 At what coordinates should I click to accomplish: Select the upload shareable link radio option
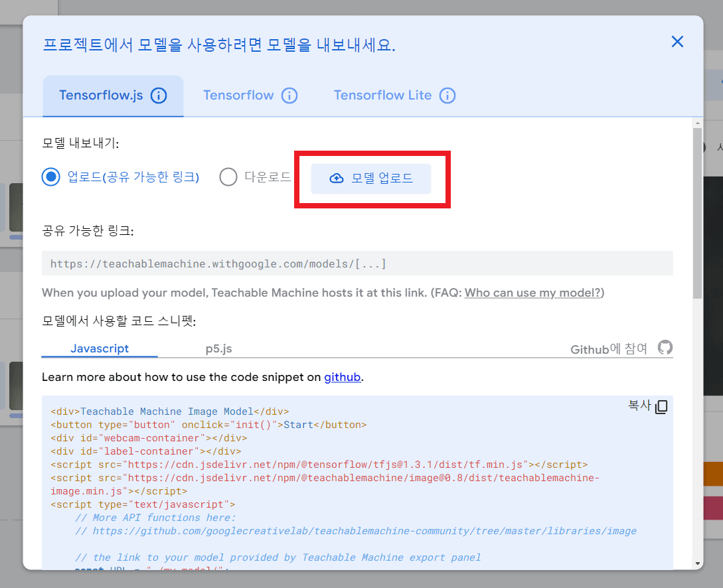[x=50, y=177]
